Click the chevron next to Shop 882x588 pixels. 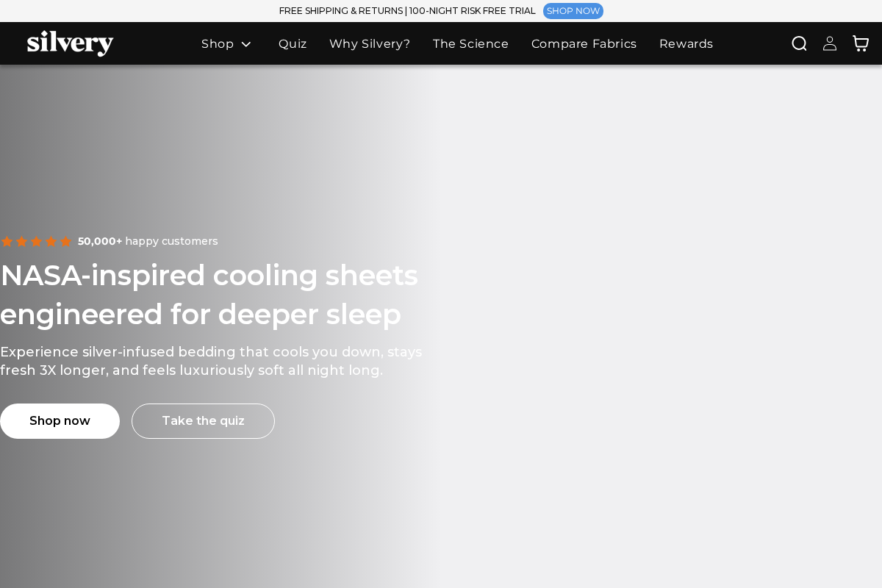246,44
